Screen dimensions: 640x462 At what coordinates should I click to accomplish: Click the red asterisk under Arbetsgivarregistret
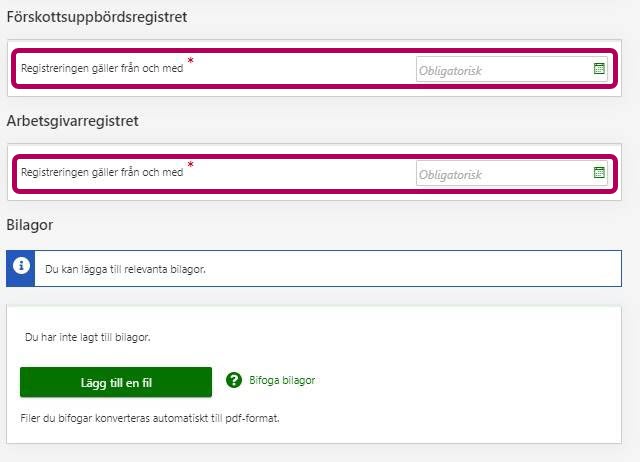coord(191,166)
